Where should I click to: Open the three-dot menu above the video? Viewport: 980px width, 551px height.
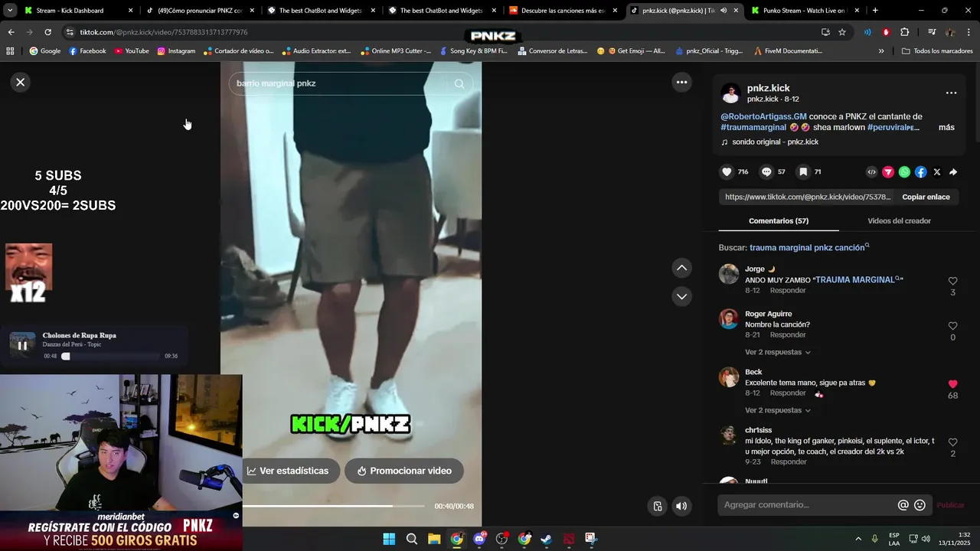(x=681, y=82)
